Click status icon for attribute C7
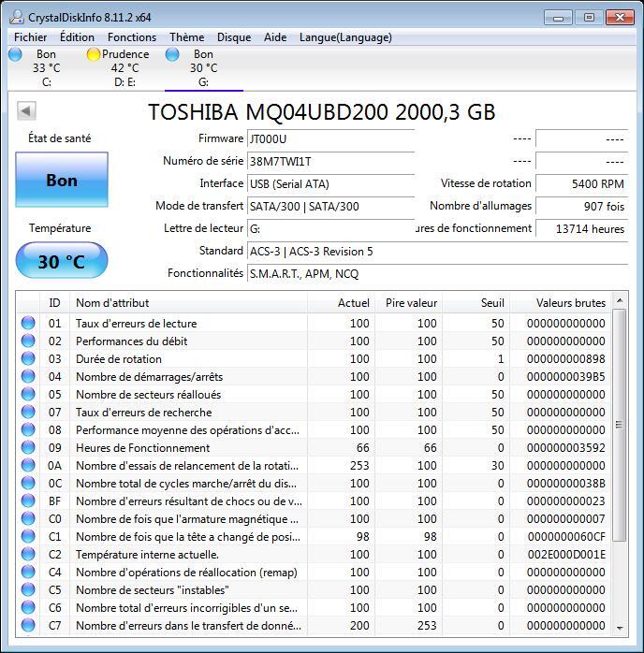 (x=28, y=626)
